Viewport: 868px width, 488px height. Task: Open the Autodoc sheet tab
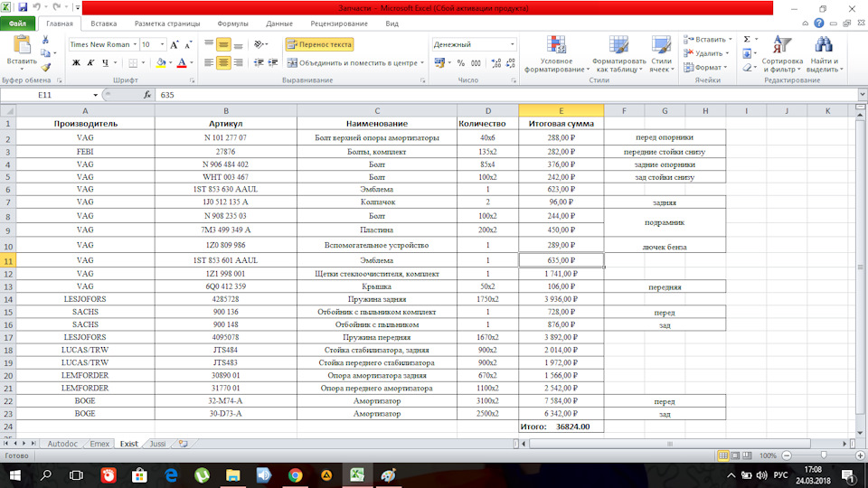coord(62,444)
